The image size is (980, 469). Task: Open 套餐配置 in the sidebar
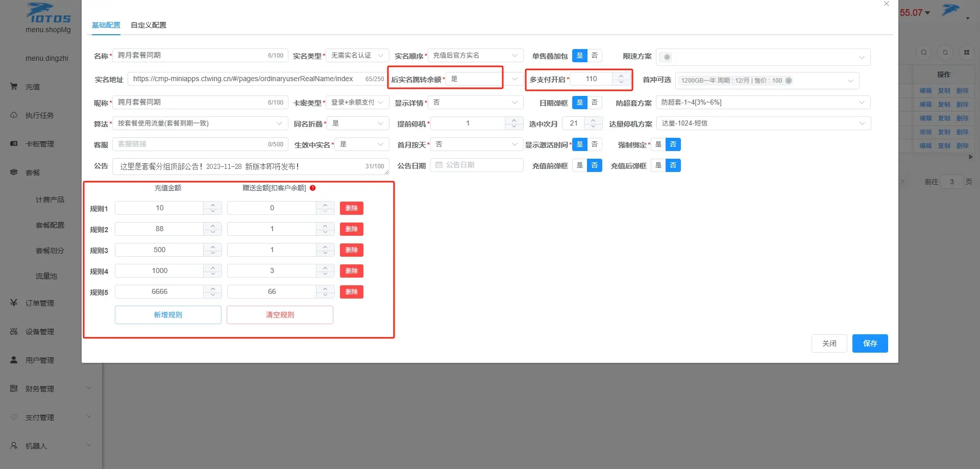(50, 225)
